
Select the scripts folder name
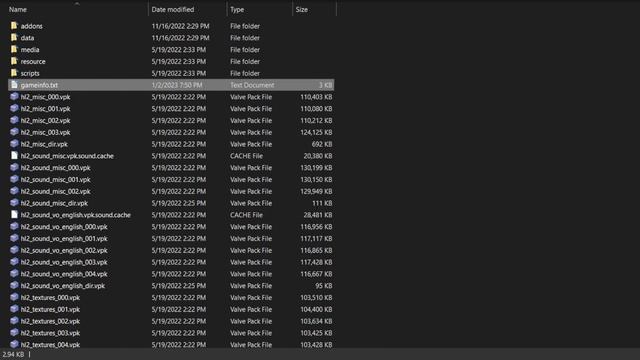point(30,73)
